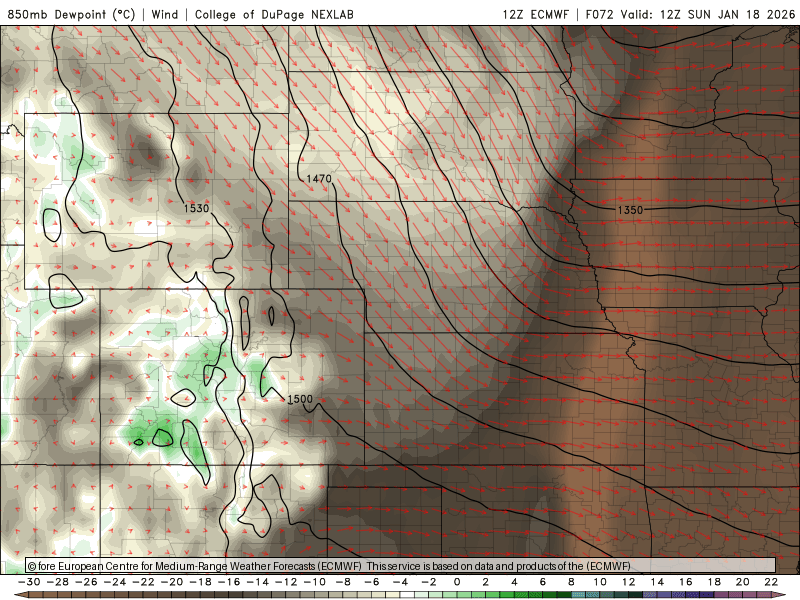Click the "850mb Dewpoint (°C)" title text
The width and height of the screenshot is (800, 600).
click(x=71, y=14)
